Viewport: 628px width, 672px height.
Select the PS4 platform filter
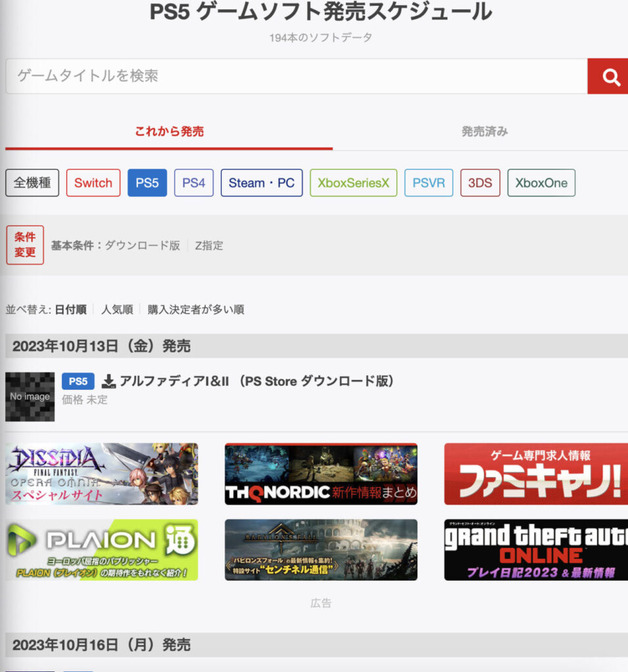(x=194, y=183)
